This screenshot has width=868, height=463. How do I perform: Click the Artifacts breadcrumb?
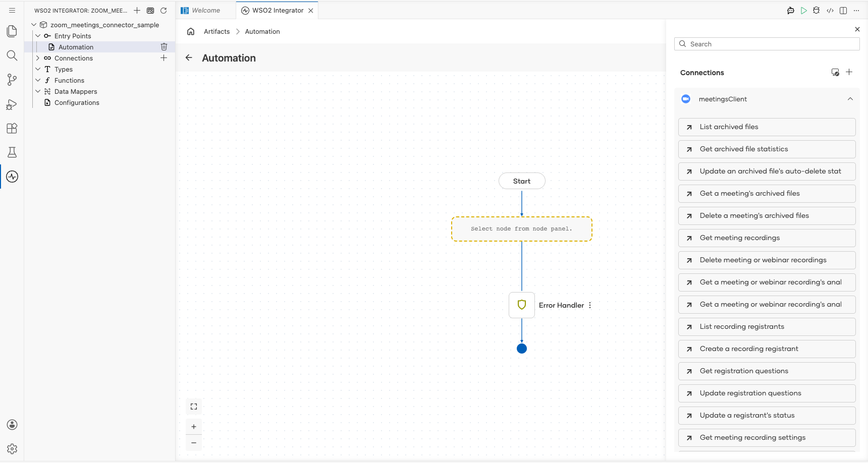(216, 31)
